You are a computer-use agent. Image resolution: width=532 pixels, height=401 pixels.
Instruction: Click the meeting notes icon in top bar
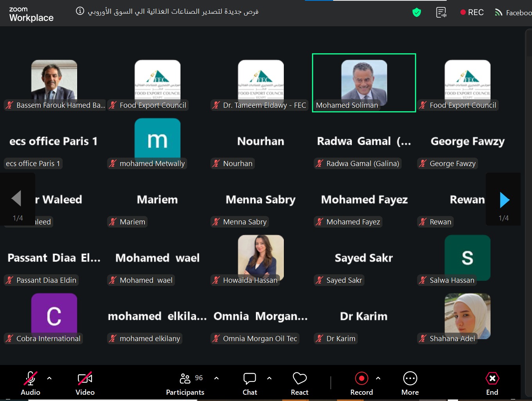(441, 13)
